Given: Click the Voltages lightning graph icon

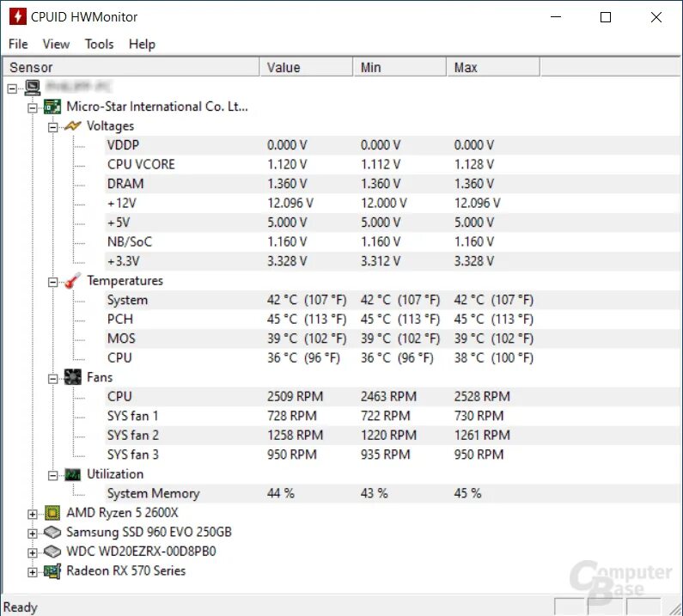Looking at the screenshot, I should pyautogui.click(x=72, y=126).
